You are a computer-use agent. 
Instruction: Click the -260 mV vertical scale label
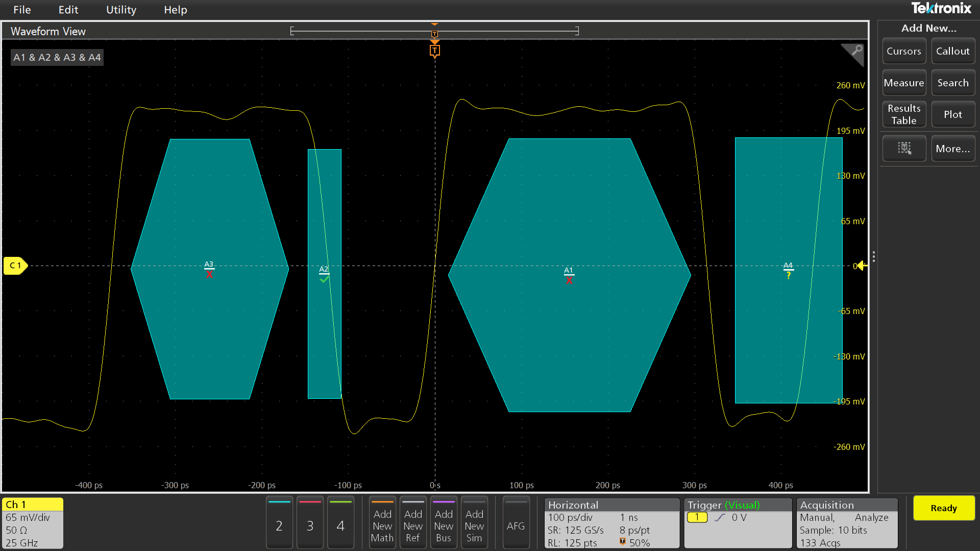(849, 447)
